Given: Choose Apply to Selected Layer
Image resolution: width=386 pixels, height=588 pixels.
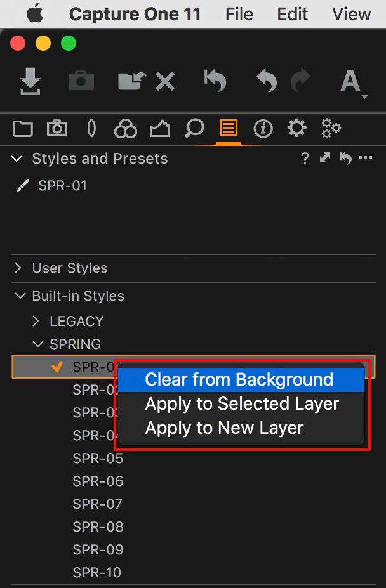Looking at the screenshot, I should pyautogui.click(x=241, y=404).
